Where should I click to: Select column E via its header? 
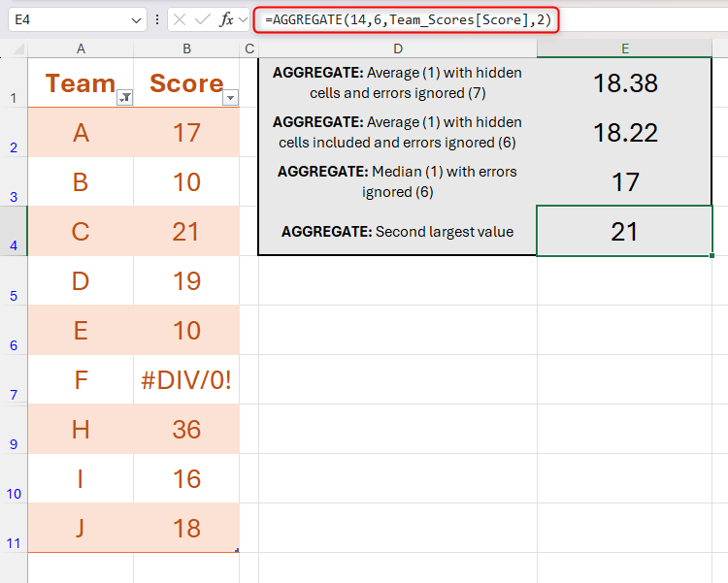(624, 49)
